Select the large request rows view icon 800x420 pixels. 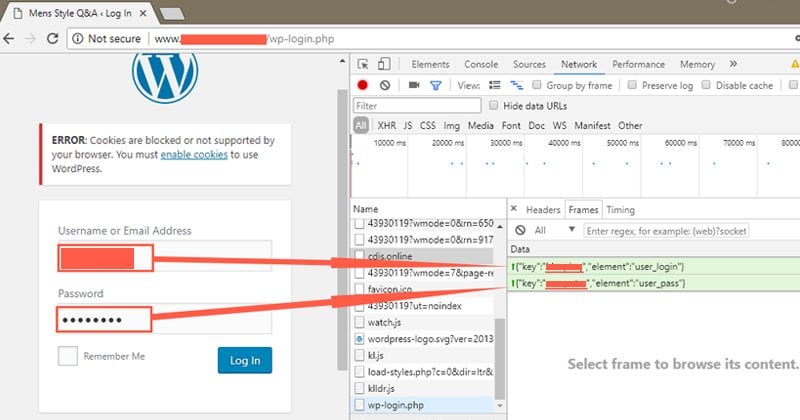494,85
